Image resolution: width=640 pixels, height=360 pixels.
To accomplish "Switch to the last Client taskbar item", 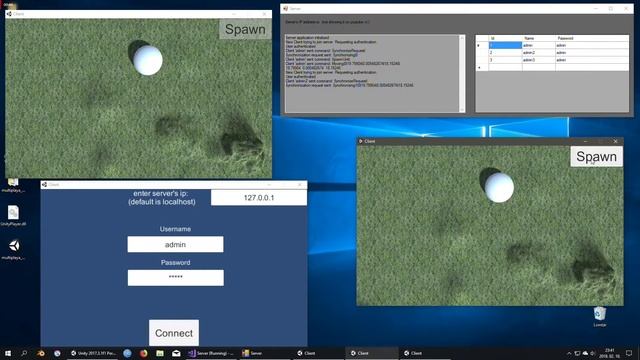I will point(424,353).
